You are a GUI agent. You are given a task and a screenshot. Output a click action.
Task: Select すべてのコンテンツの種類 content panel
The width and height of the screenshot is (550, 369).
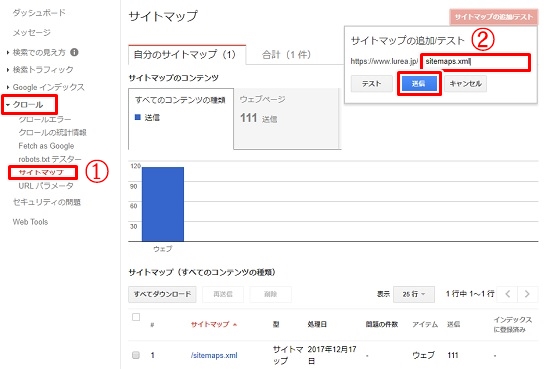click(x=181, y=119)
